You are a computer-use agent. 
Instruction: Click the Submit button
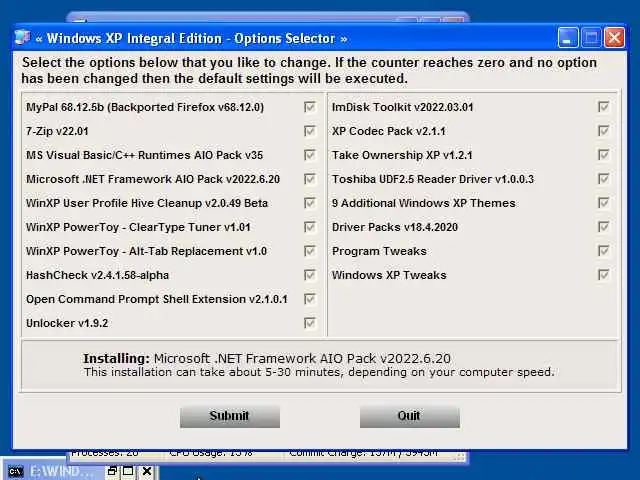230,416
